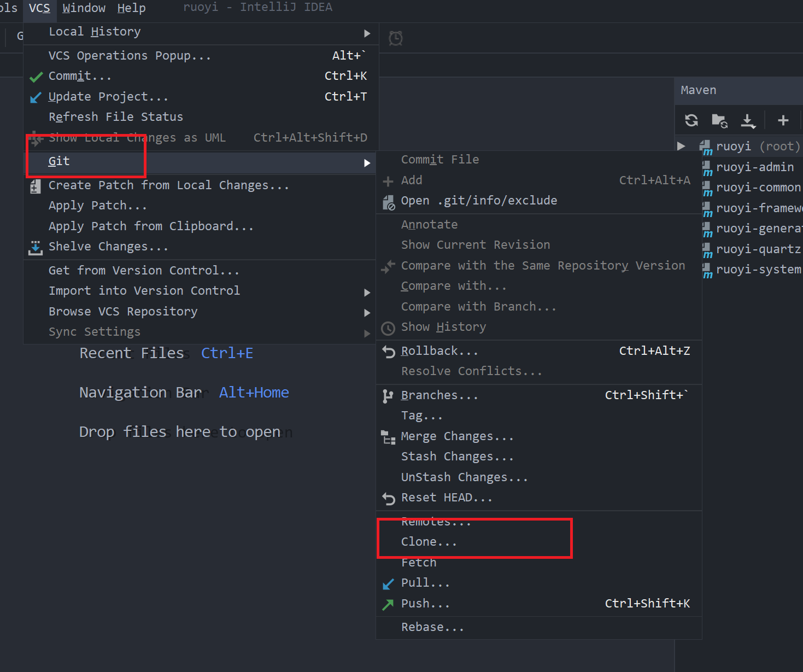
Task: Select Rollback... in the Git submenu
Action: point(539,351)
